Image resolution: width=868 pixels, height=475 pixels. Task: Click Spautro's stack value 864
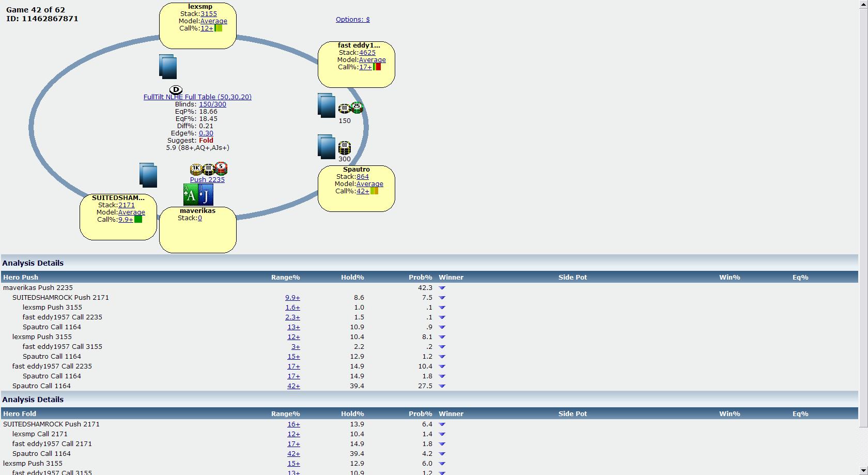click(362, 177)
